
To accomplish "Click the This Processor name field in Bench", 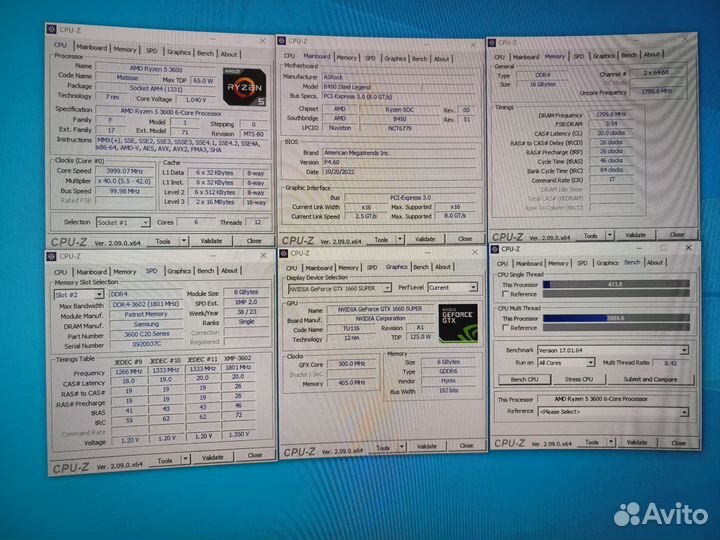I will click(x=613, y=399).
